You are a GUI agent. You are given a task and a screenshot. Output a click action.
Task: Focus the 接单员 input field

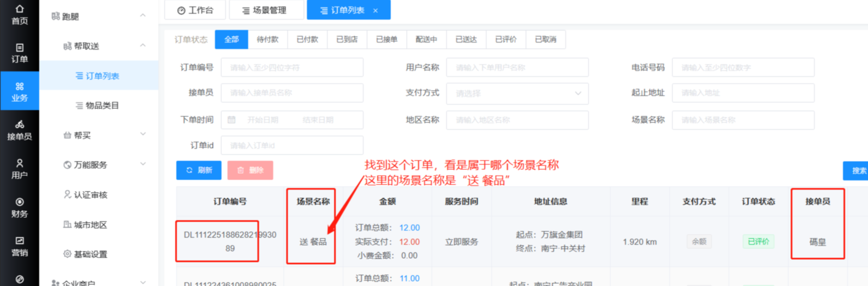pyautogui.click(x=292, y=93)
